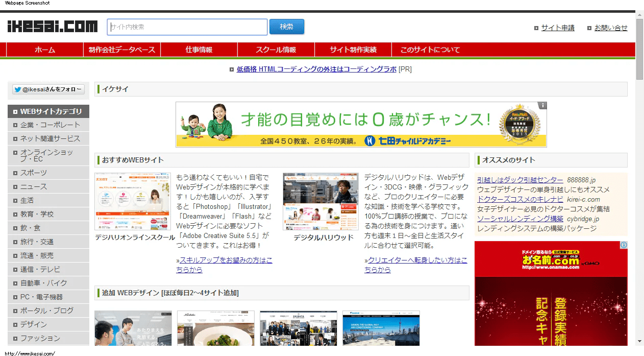Image resolution: width=644 pixels, height=356 pixels.
Task: Select 飲・食 category
Action: (48, 228)
